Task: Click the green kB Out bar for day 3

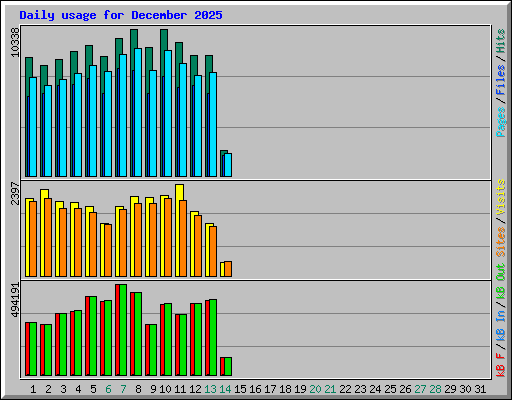Action: click(63, 345)
